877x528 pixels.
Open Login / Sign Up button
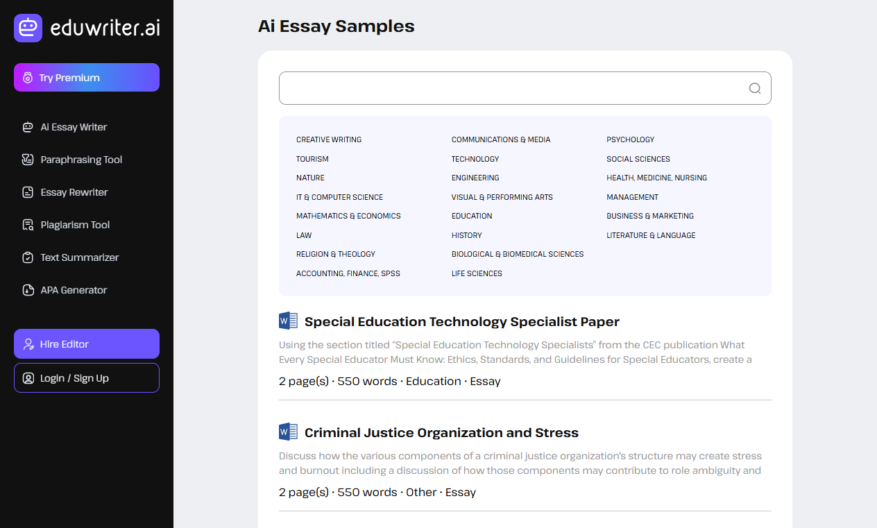tap(87, 378)
